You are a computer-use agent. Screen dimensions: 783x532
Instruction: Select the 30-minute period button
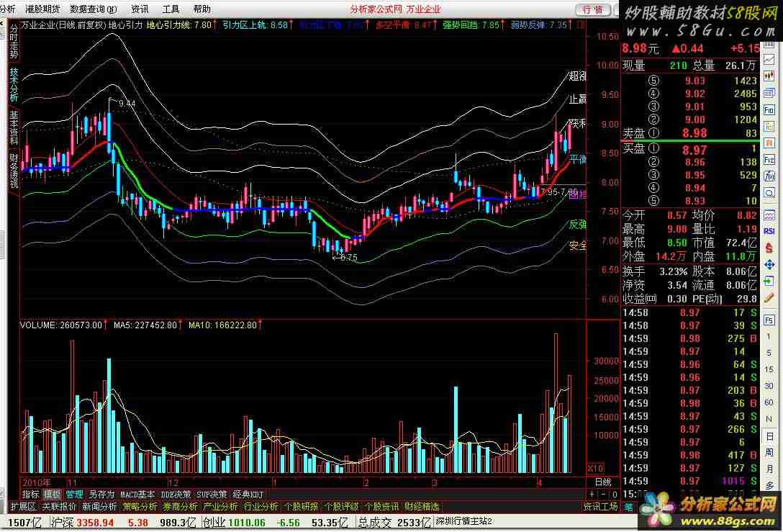769,386
